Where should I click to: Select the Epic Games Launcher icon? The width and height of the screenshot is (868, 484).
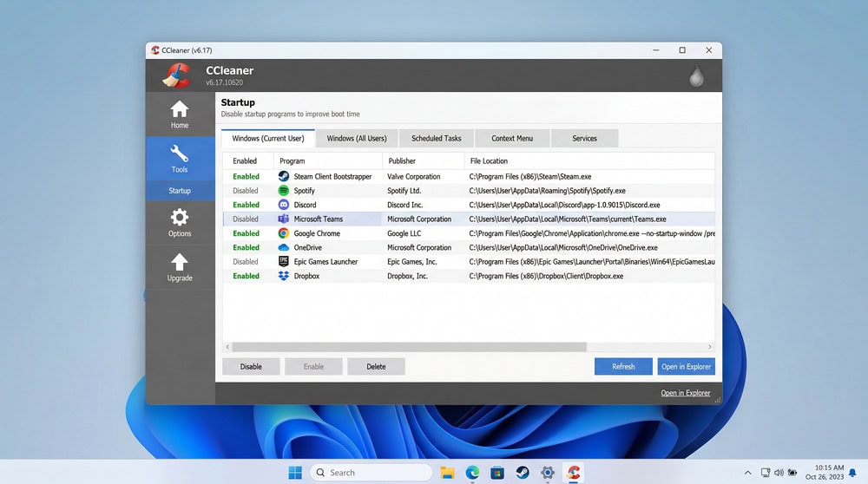pyautogui.click(x=284, y=262)
